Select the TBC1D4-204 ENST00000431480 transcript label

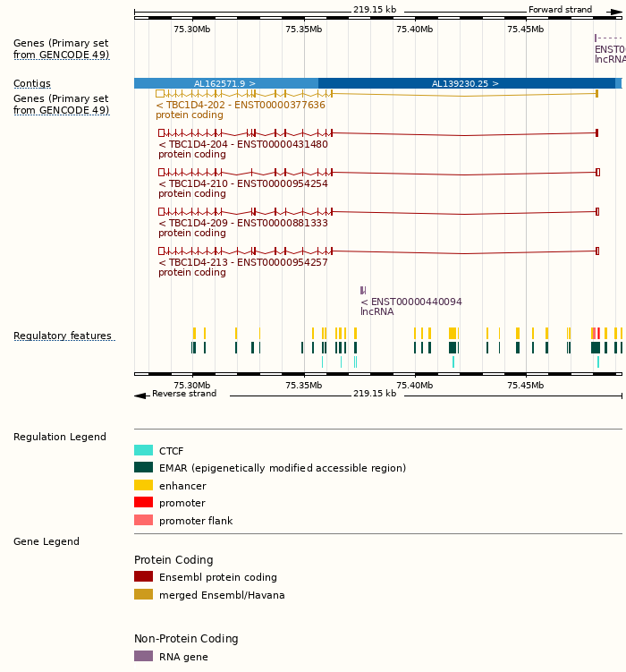[242, 144]
